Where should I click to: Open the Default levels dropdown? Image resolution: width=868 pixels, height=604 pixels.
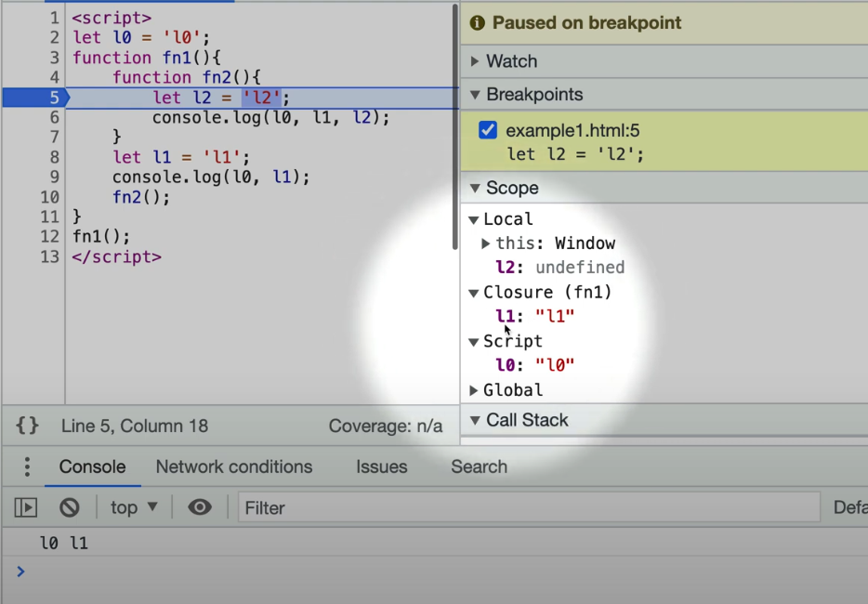point(850,507)
